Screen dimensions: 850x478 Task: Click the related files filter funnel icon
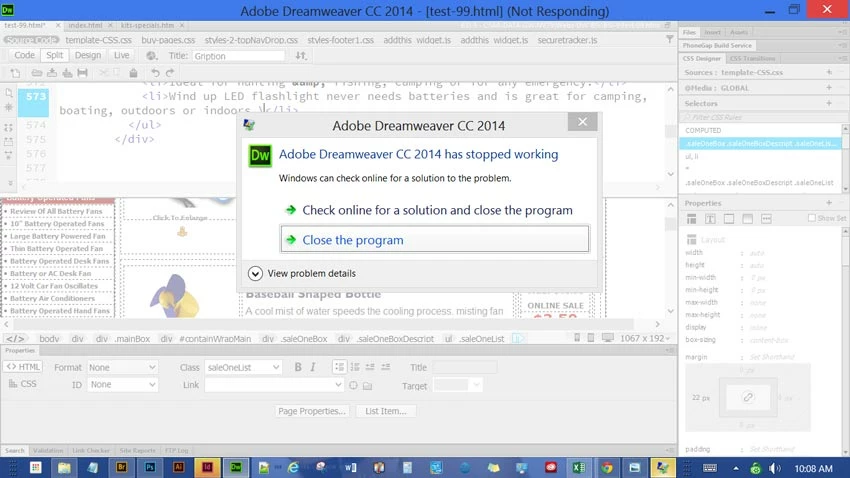click(669, 39)
